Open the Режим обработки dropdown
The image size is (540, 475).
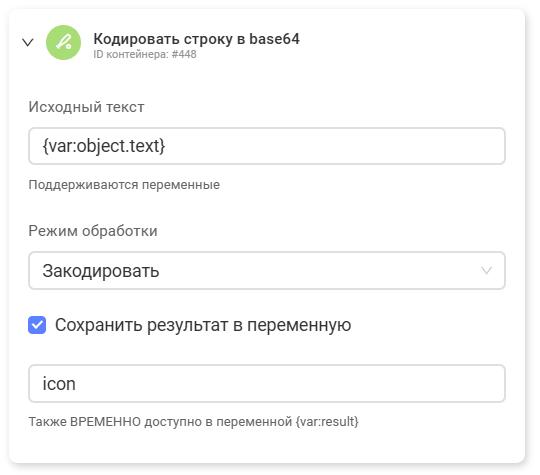267,270
